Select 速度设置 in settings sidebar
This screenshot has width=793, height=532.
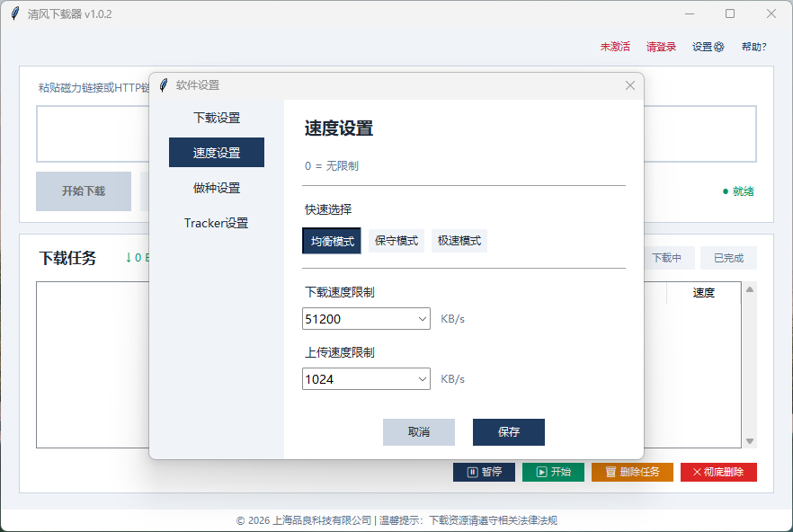pos(217,152)
